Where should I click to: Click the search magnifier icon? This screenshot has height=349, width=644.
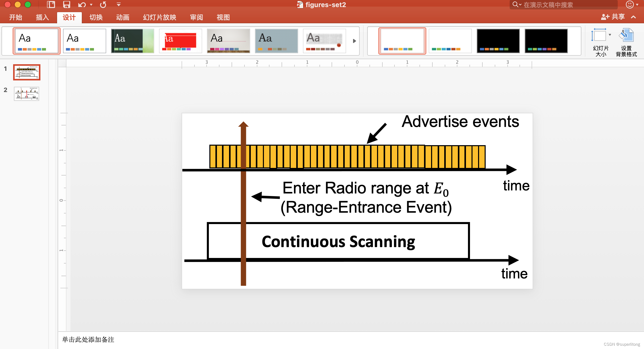515,5
